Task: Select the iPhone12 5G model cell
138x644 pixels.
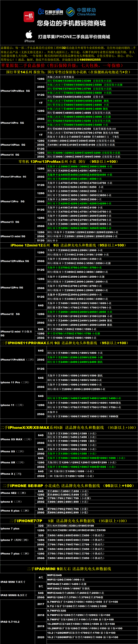Action: point(17,314)
